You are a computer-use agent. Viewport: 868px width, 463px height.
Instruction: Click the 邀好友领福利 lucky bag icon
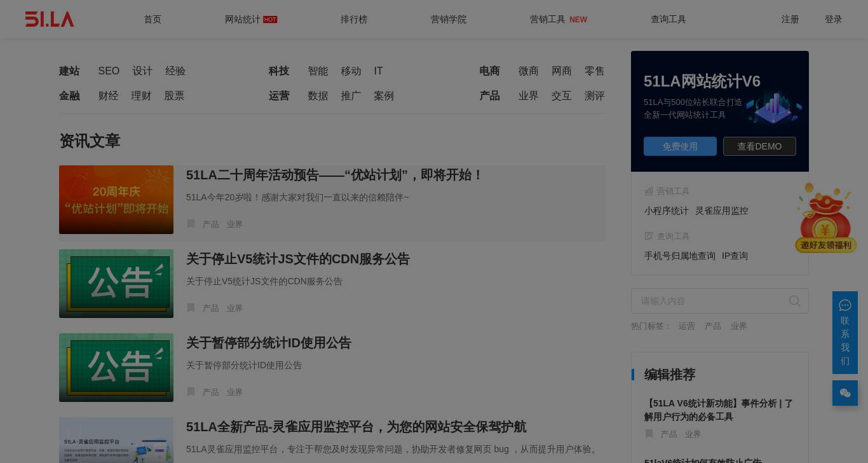coord(825,218)
